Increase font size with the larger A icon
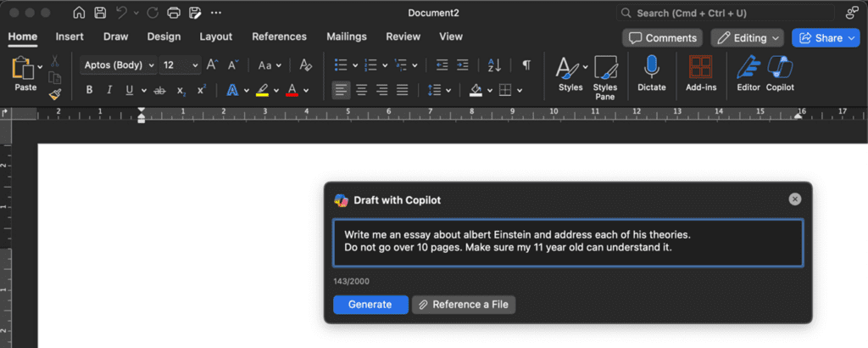Image resolution: width=868 pixels, height=348 pixels. point(213,65)
